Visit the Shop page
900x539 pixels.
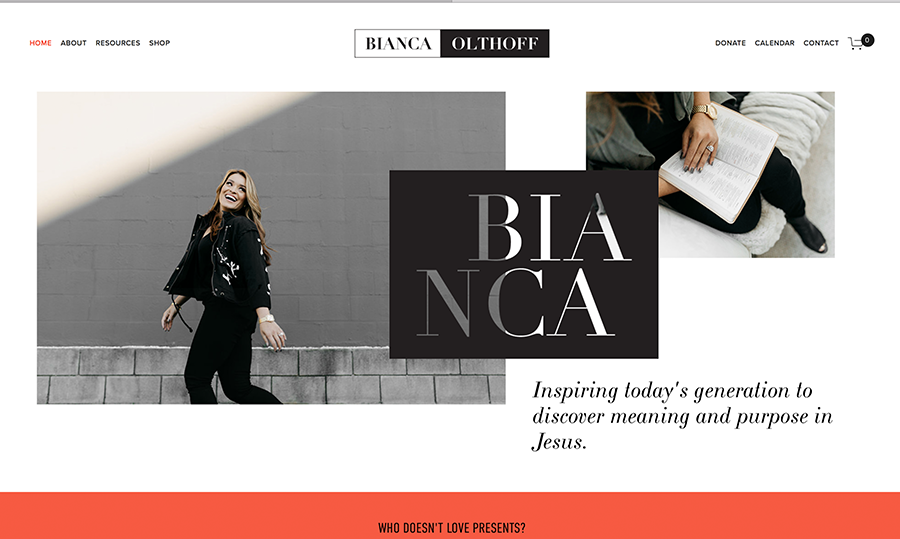(160, 43)
